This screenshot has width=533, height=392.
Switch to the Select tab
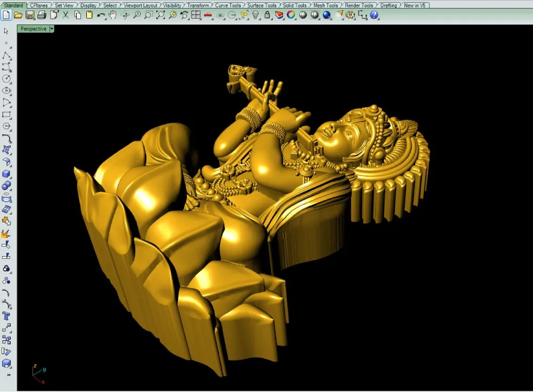(x=110, y=5)
